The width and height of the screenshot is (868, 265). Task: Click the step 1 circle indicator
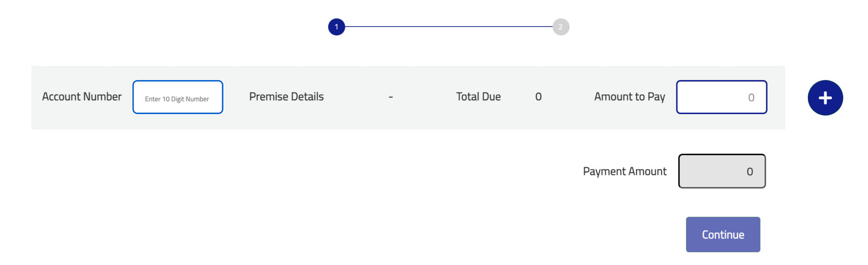click(x=337, y=27)
